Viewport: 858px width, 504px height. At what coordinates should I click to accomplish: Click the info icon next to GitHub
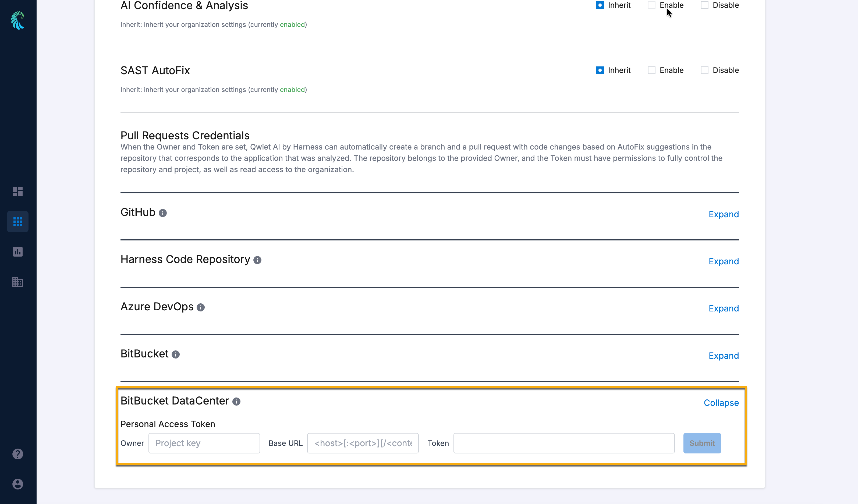coord(163,213)
